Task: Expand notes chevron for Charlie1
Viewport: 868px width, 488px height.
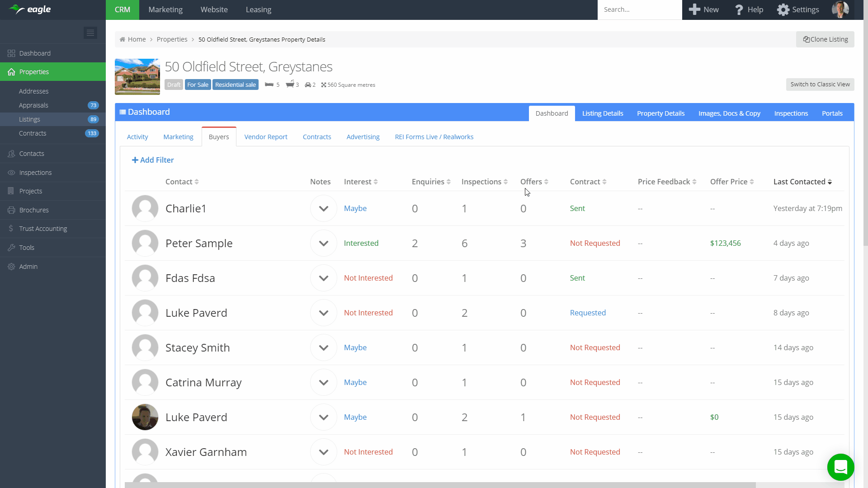Action: 323,208
